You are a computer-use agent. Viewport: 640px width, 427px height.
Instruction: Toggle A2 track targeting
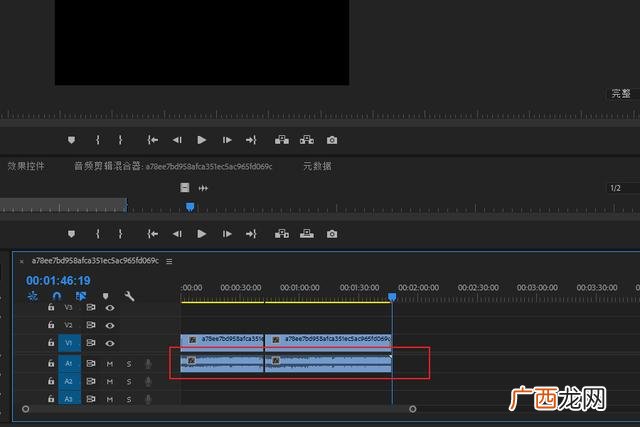(69, 381)
